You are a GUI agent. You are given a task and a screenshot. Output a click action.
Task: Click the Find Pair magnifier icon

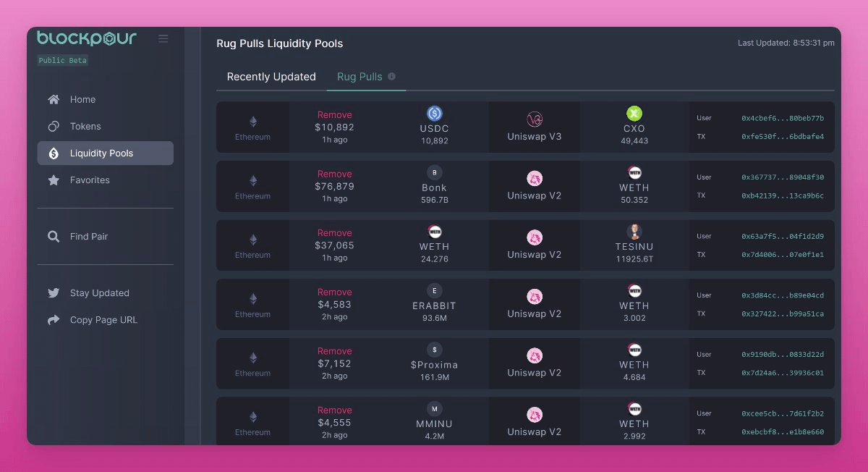coord(54,237)
